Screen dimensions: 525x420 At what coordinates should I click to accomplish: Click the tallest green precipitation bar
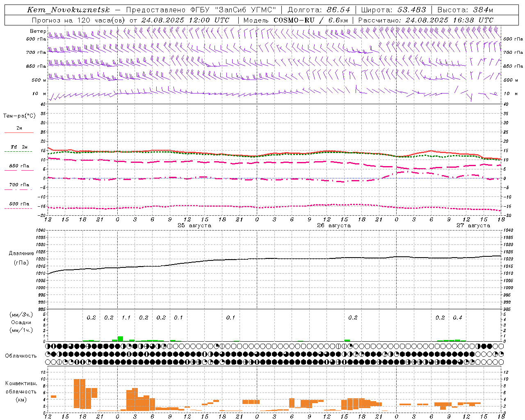[120, 339]
